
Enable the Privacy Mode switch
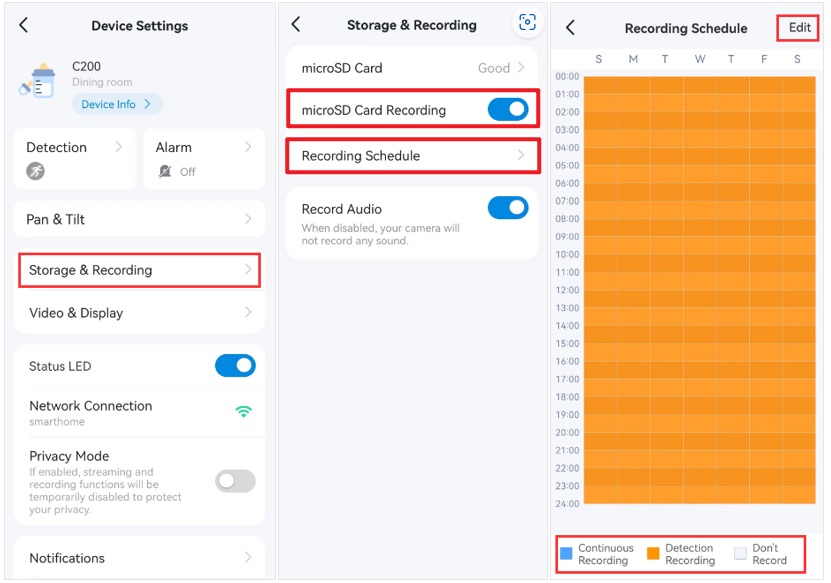(x=235, y=481)
